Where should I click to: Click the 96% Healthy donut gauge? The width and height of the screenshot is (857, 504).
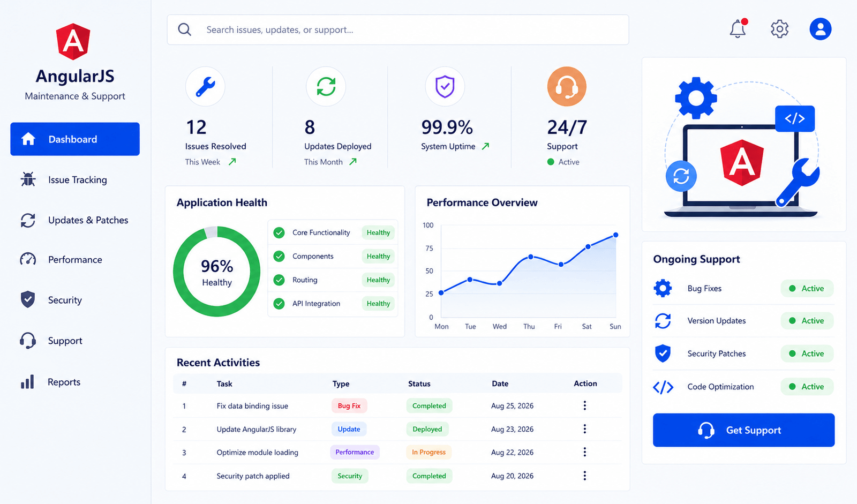click(217, 272)
